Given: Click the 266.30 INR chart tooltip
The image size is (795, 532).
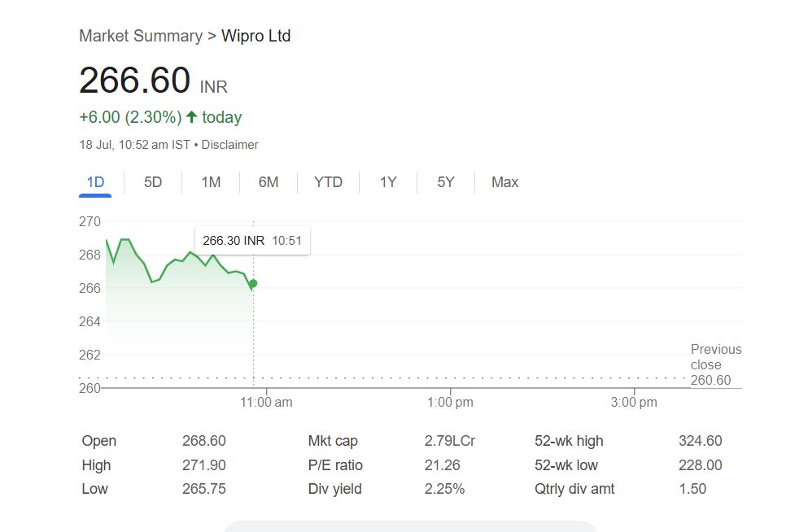Looking at the screenshot, I should (x=252, y=241).
